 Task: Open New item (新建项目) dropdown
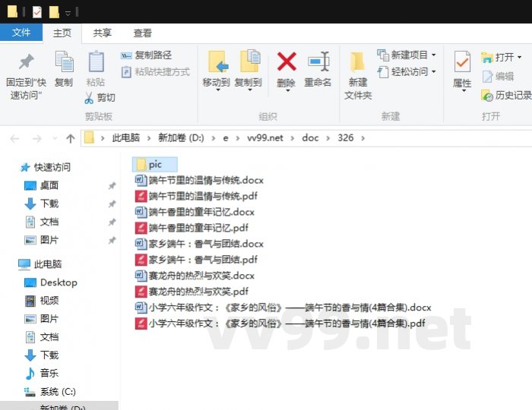click(407, 55)
